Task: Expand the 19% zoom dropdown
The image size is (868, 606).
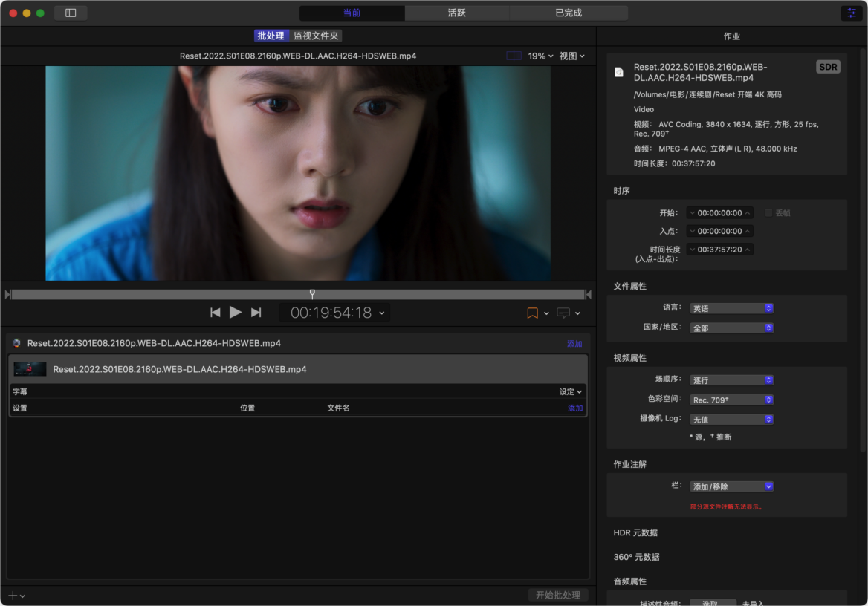Action: coord(540,56)
